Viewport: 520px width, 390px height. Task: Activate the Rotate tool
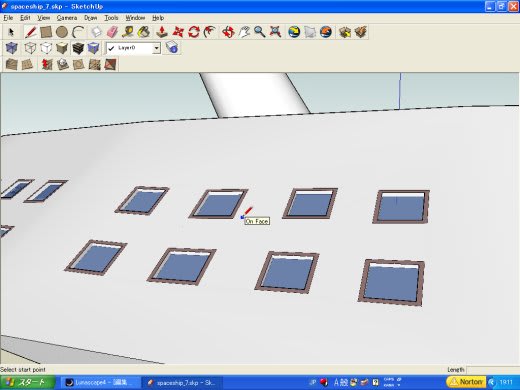click(x=194, y=32)
